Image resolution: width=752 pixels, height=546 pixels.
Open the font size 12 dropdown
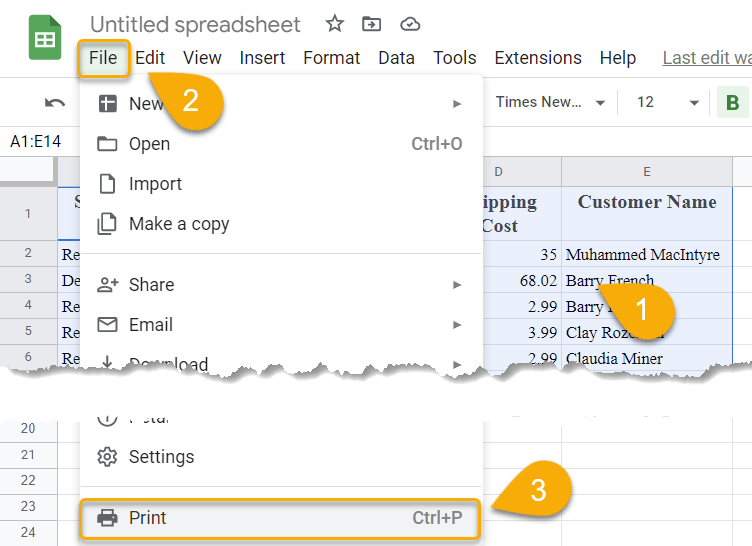coord(667,102)
